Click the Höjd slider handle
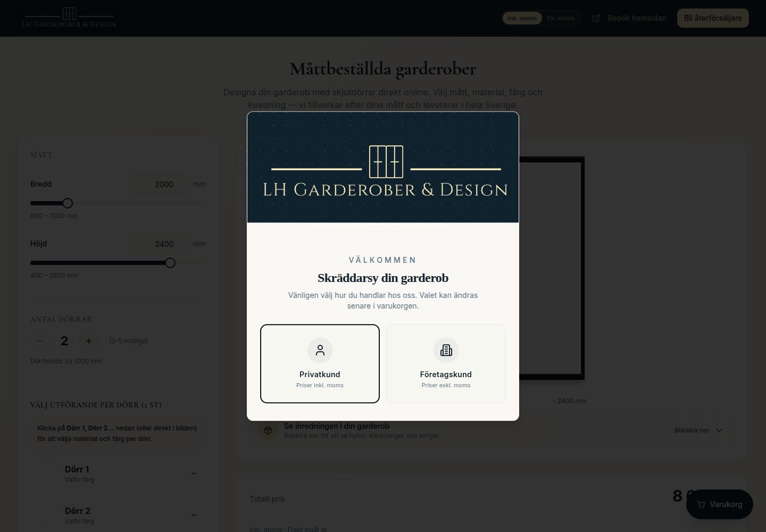 click(170, 263)
